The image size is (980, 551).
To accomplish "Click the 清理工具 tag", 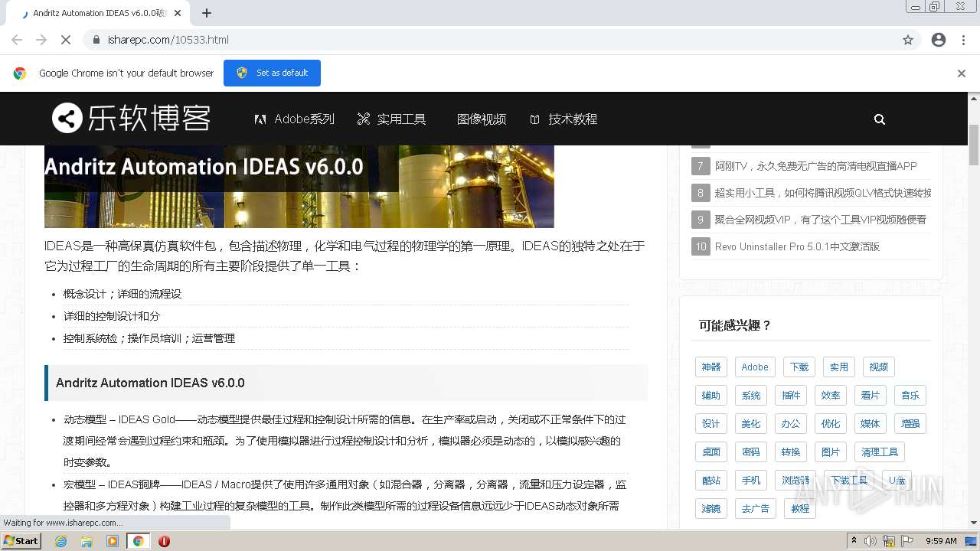I will (880, 452).
